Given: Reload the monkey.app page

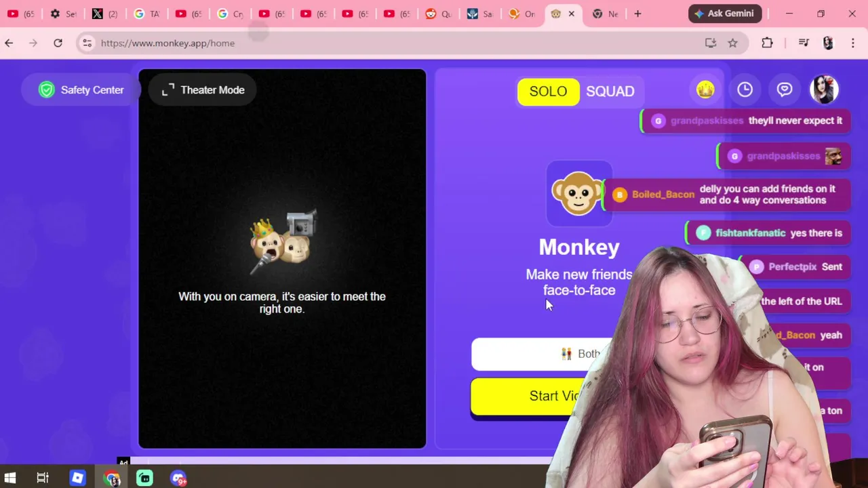Looking at the screenshot, I should click(58, 43).
